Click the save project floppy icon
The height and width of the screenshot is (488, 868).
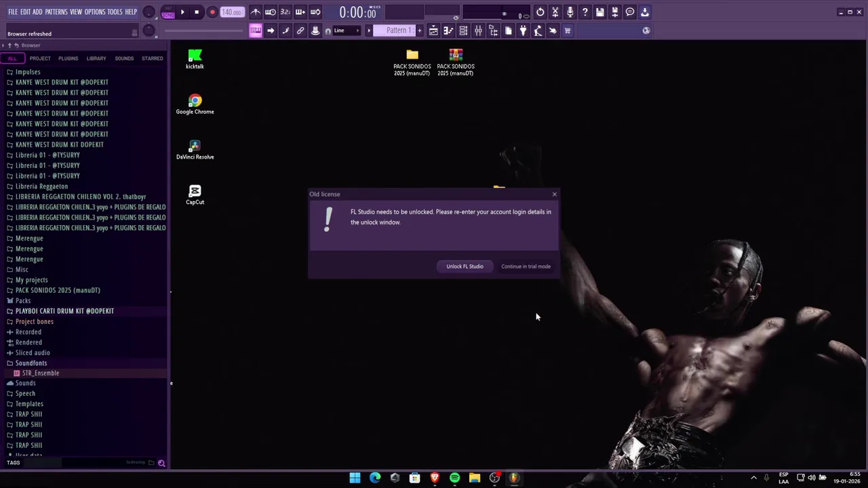[x=600, y=12]
